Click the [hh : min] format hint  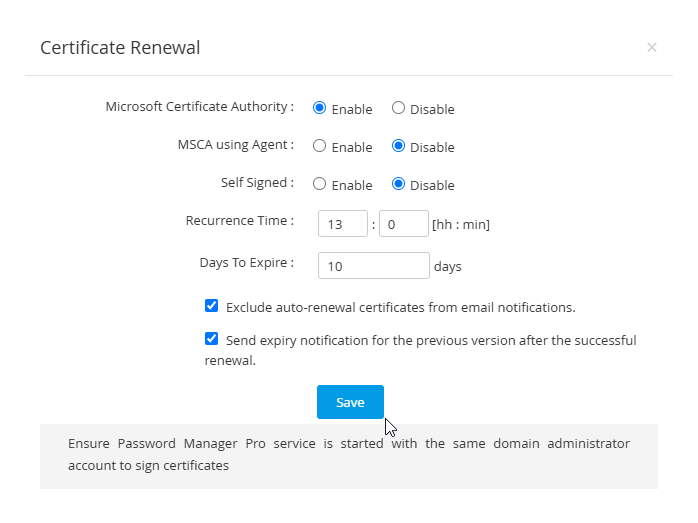pyautogui.click(x=461, y=225)
